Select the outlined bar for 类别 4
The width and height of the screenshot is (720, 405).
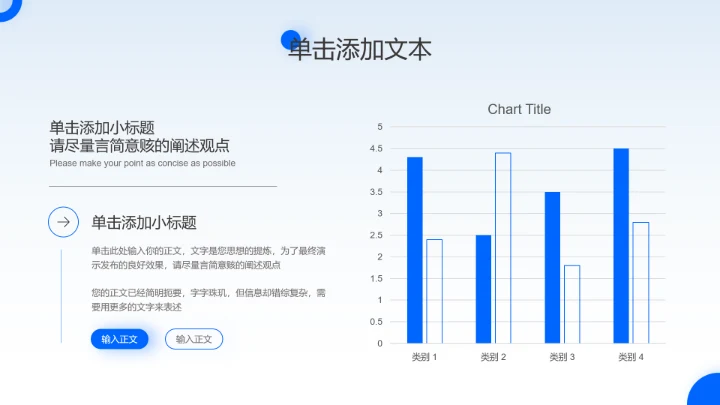(641, 283)
